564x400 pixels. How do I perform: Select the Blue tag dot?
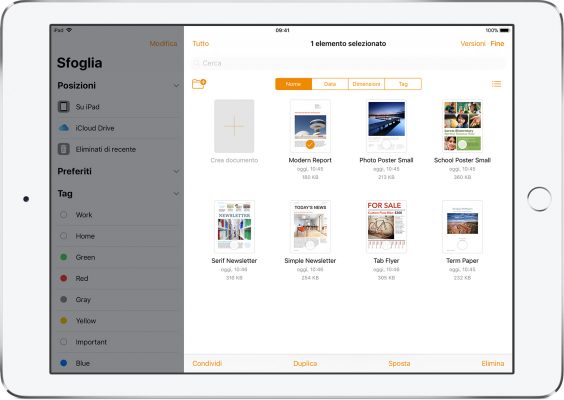(x=64, y=363)
